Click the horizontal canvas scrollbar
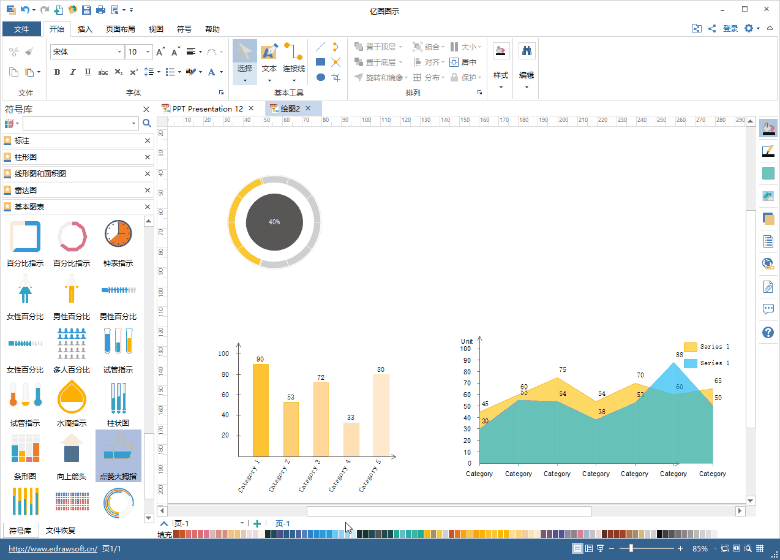780x560 pixels. pos(449,511)
